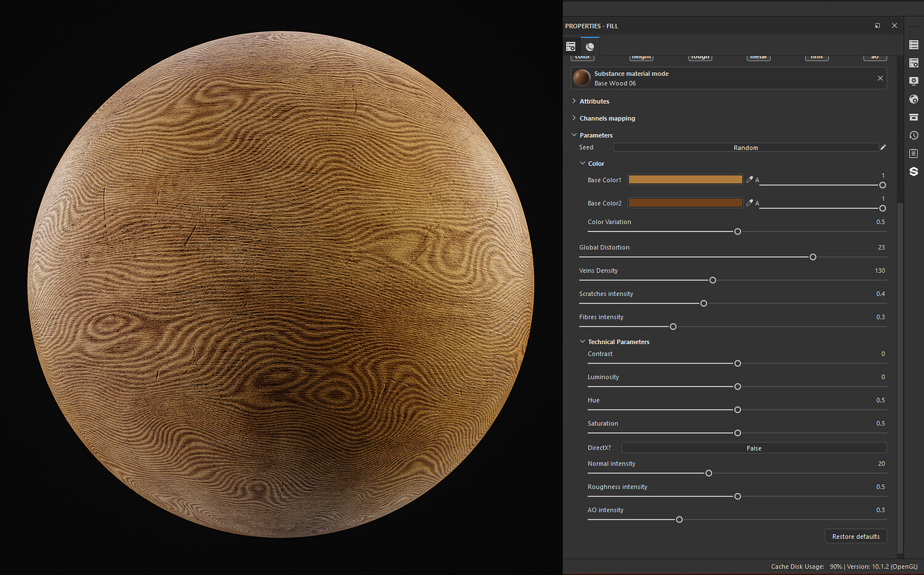The height and width of the screenshot is (575, 924).
Task: Open the History panel icon
Action: [914, 135]
